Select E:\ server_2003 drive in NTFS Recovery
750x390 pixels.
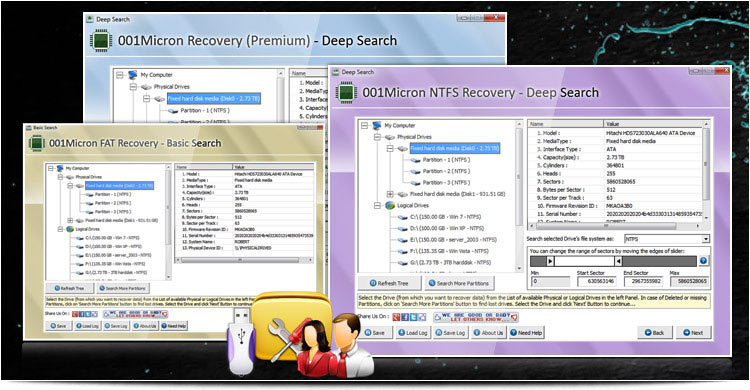pyautogui.click(x=453, y=240)
